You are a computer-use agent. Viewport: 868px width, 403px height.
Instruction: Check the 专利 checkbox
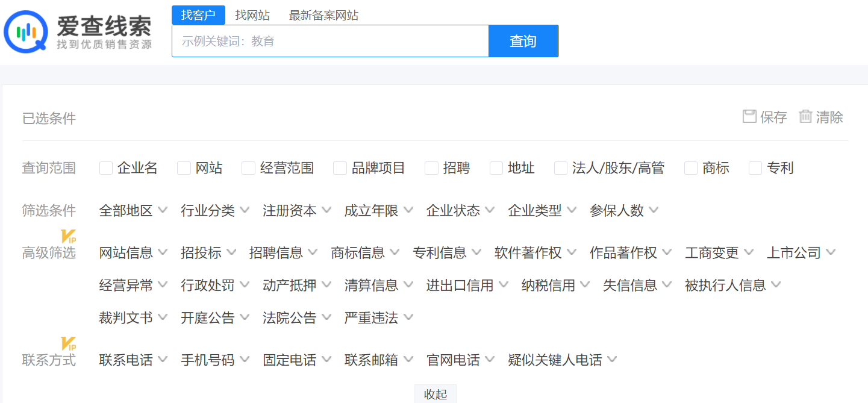755,168
